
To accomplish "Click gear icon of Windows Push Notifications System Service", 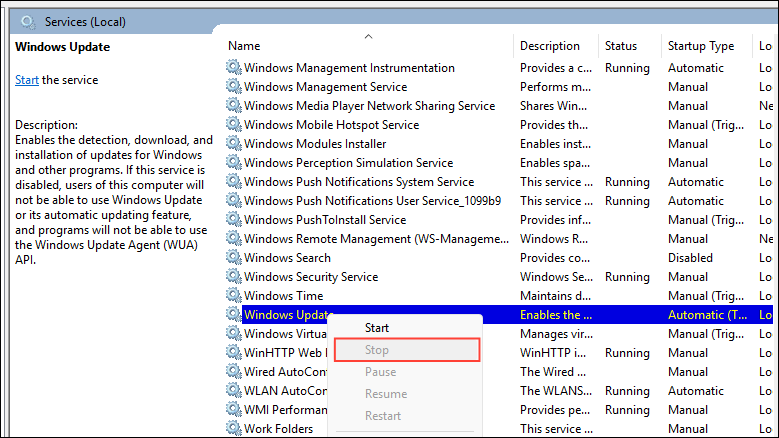I will coord(234,181).
